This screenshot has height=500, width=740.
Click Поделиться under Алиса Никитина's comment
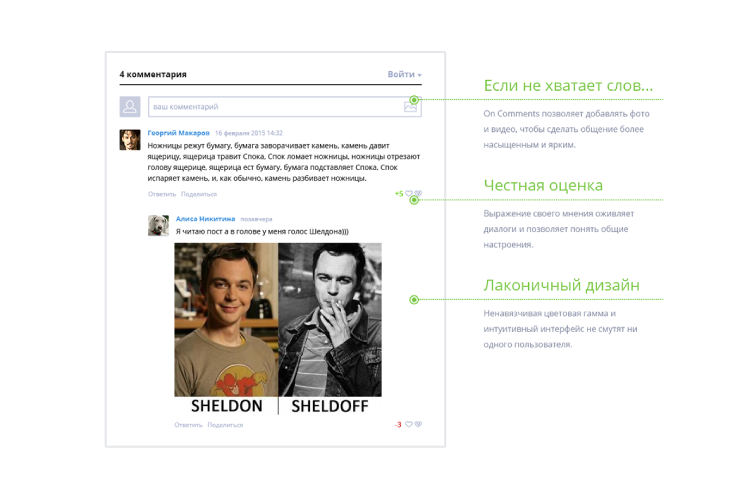[x=225, y=425]
